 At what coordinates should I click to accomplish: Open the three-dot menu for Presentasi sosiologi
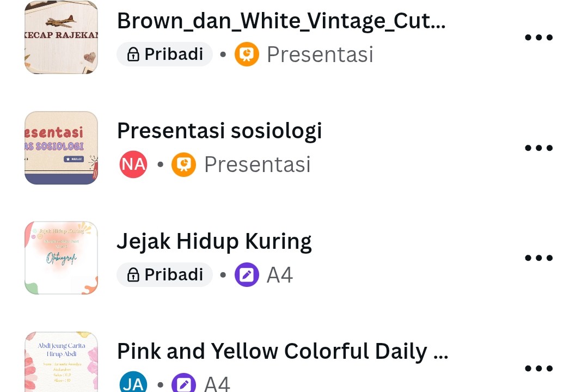point(538,147)
